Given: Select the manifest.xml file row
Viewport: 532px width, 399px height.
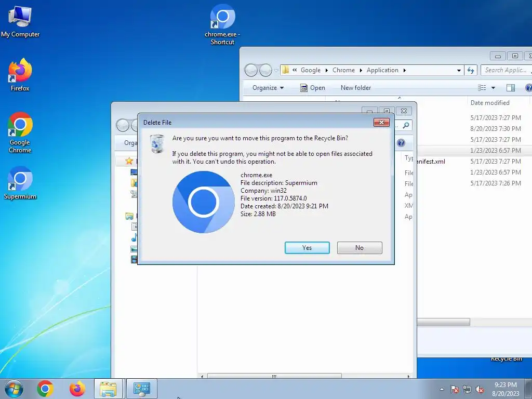Looking at the screenshot, I should click(x=474, y=162).
